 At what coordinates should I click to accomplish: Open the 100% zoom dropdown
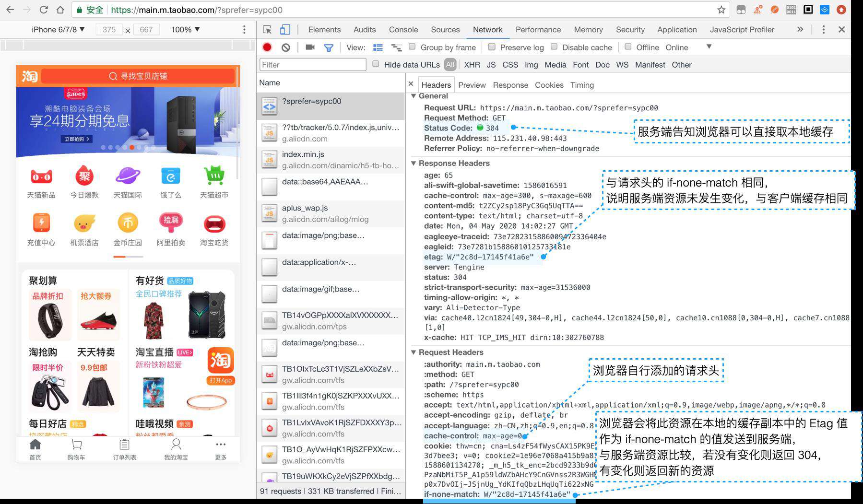pyautogui.click(x=185, y=30)
